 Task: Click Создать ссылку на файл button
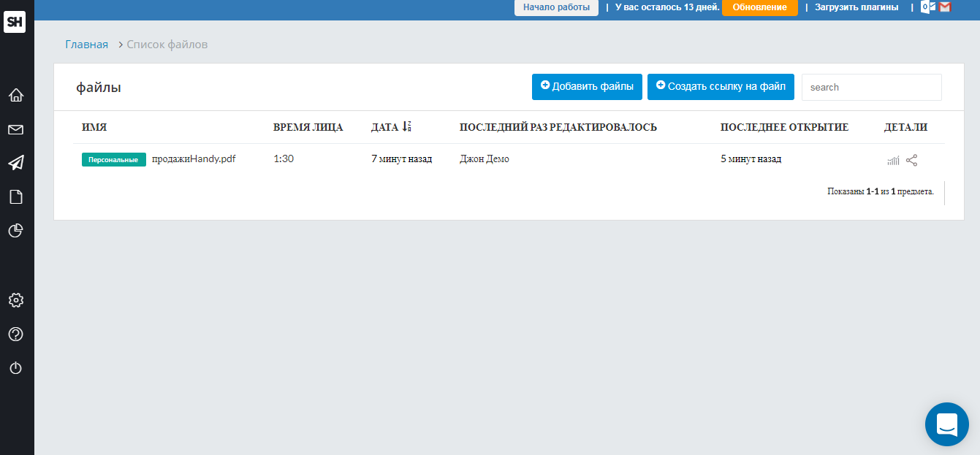721,86
